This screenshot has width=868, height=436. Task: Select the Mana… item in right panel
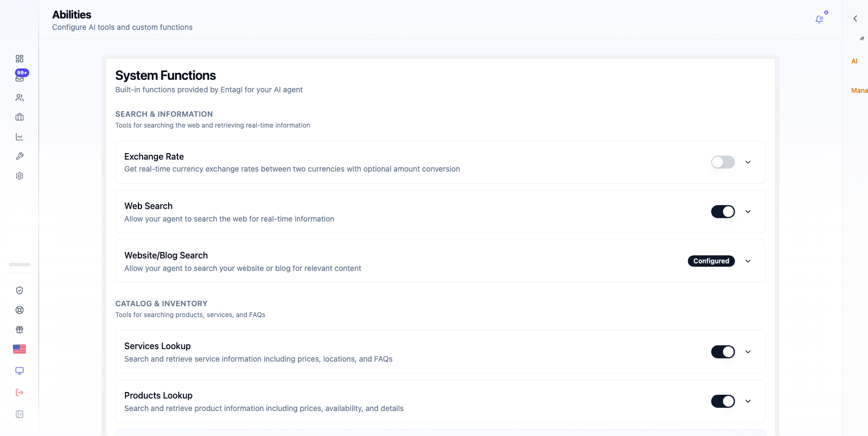click(x=859, y=91)
